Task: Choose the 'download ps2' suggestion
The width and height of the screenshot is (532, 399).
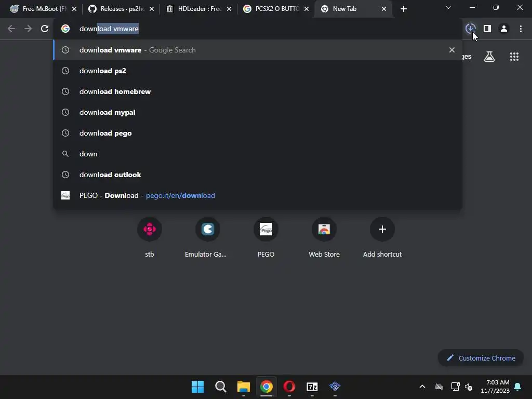Action: [x=258, y=71]
